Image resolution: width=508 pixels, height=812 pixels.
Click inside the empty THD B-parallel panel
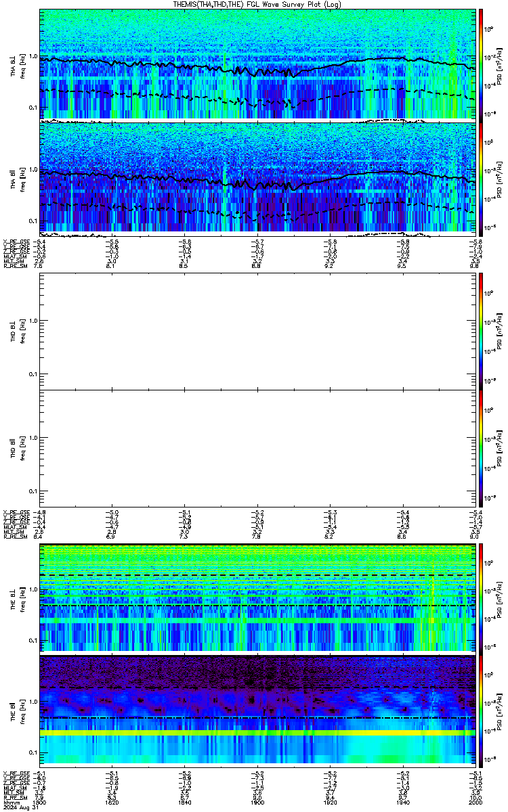click(257, 448)
